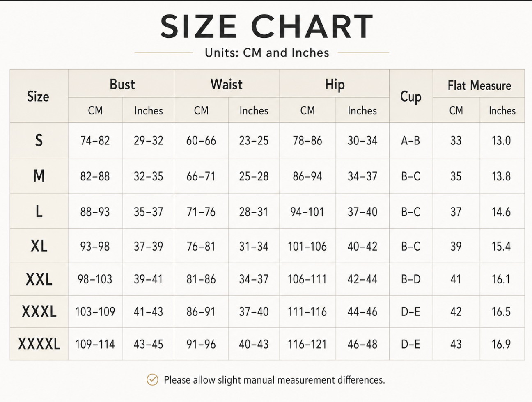Click the Units: CM and Inches subtitle
The width and height of the screenshot is (532, 402).
[267, 53]
